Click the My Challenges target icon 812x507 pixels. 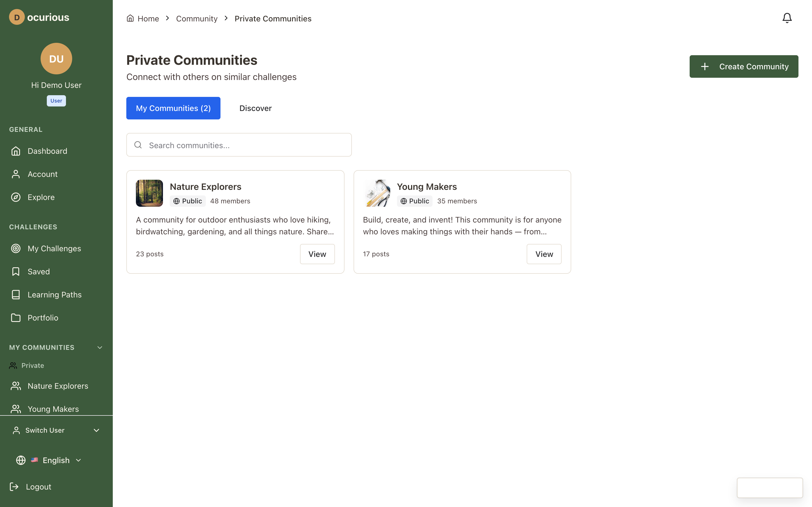16,248
